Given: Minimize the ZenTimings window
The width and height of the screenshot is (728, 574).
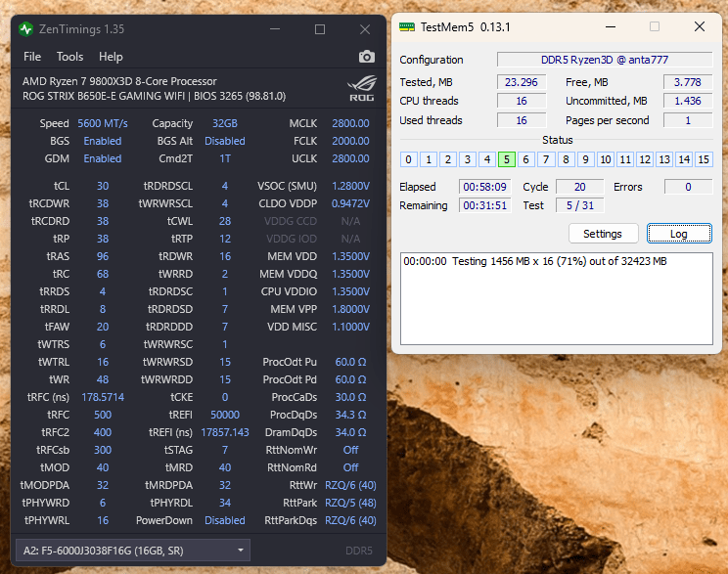Looking at the screenshot, I should (x=274, y=29).
